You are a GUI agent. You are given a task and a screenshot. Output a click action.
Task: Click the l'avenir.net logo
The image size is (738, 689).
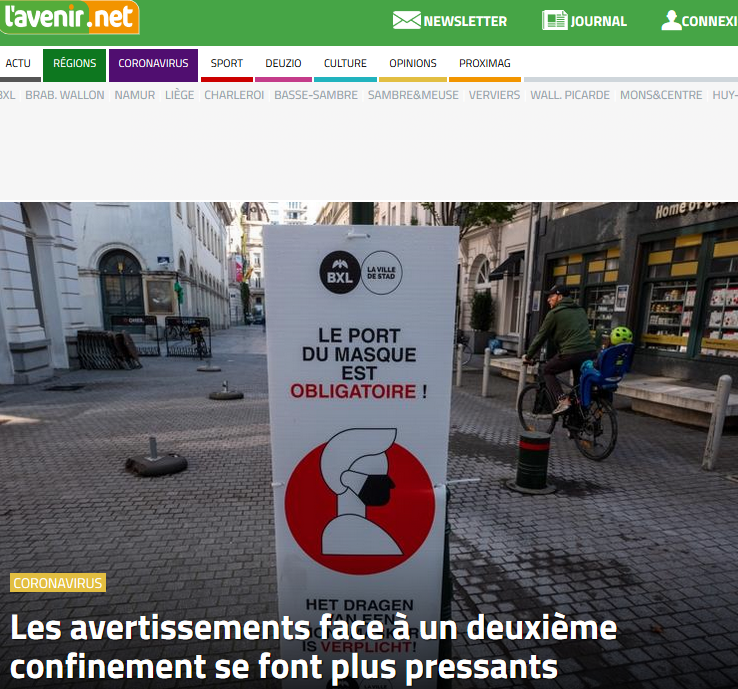(70, 17)
